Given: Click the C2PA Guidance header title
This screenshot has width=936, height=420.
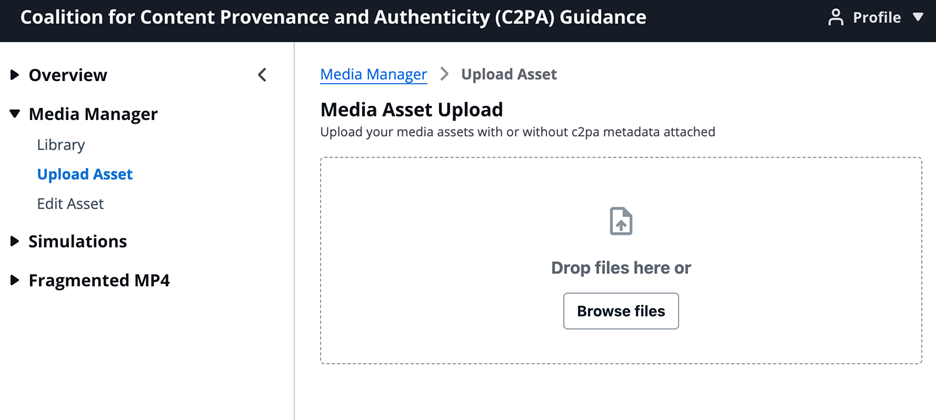Looking at the screenshot, I should point(333,18).
